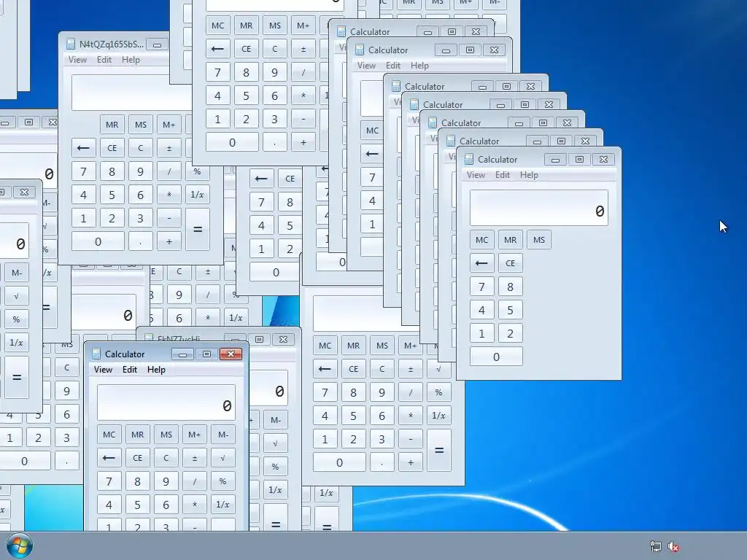The width and height of the screenshot is (747, 560).
Task: Click the plus-minus key in the active Calculator
Action: click(194, 458)
